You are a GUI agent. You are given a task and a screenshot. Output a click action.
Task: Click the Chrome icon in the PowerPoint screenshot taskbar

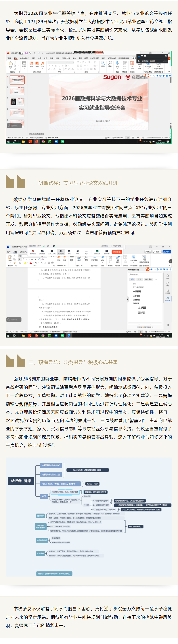43,141
